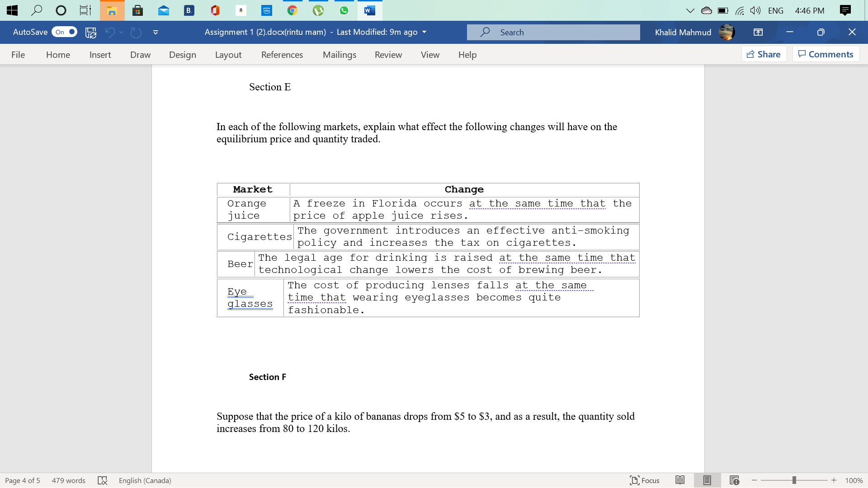Open the undo history dropdown arrow
Image resolution: width=868 pixels, height=488 pixels.
121,32
